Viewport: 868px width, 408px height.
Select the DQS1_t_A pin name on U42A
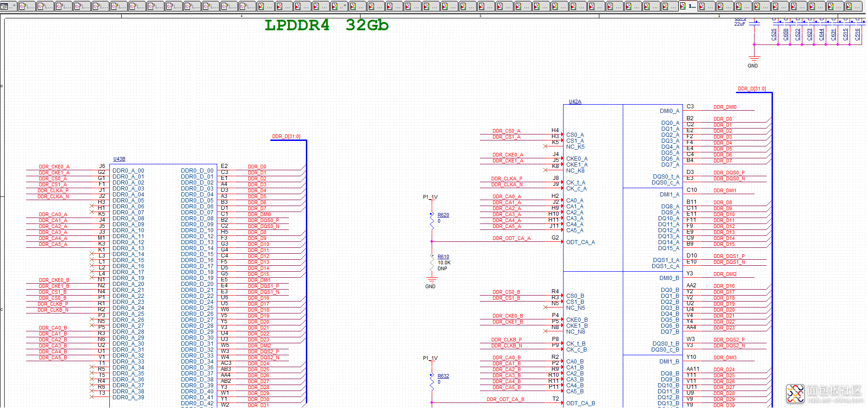(666, 260)
